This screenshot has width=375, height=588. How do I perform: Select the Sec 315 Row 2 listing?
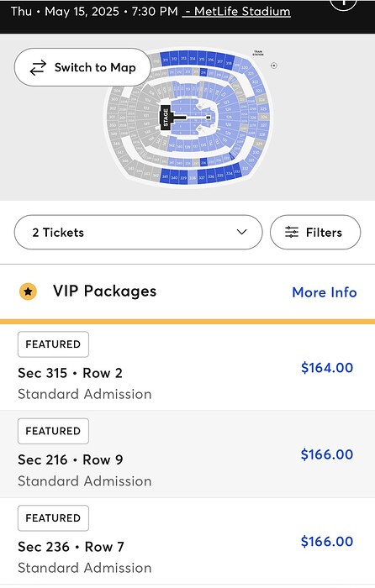187,368
